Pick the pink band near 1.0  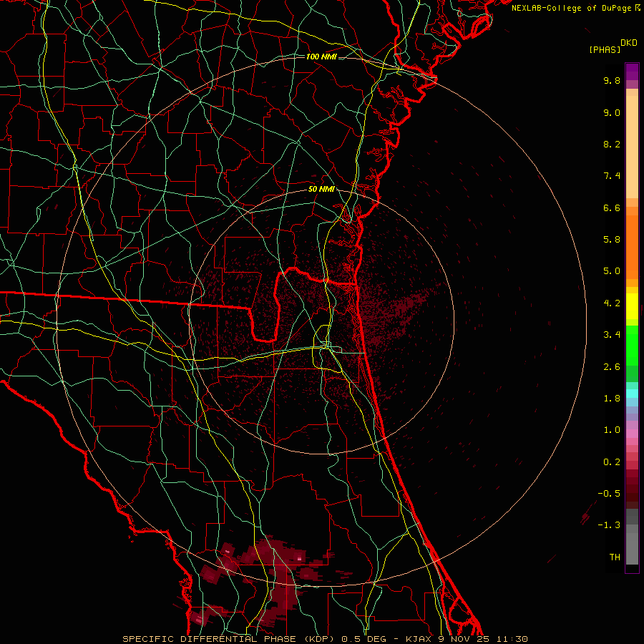(632, 434)
